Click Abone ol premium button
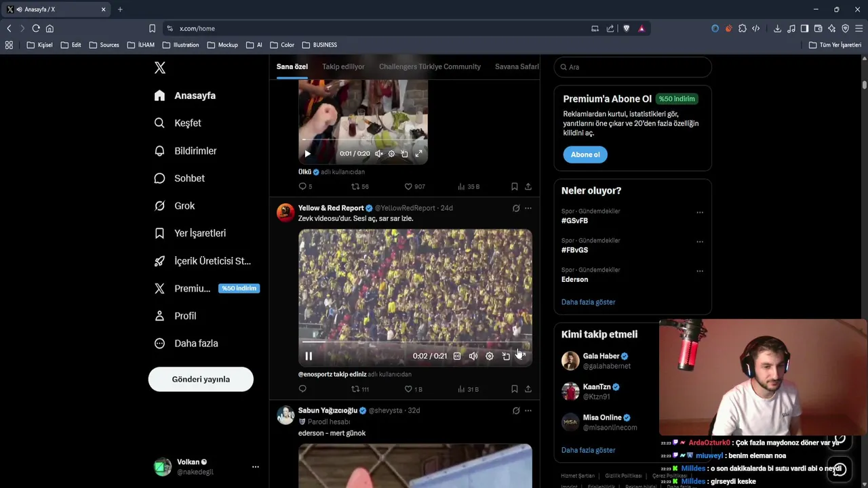 [585, 155]
